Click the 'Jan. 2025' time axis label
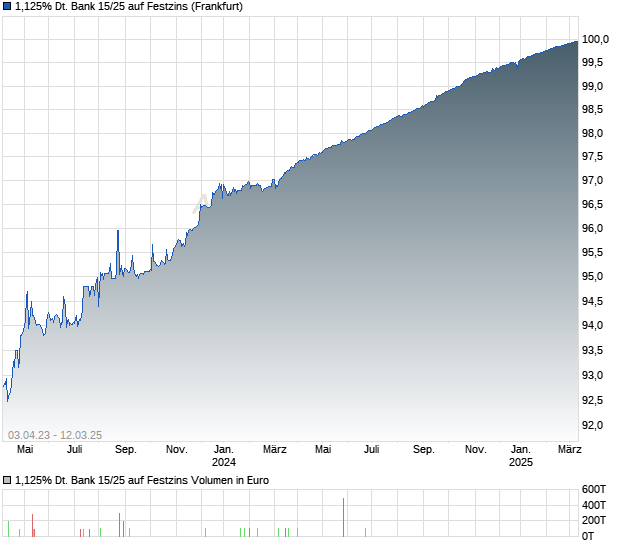620x546 pixels. click(521, 456)
